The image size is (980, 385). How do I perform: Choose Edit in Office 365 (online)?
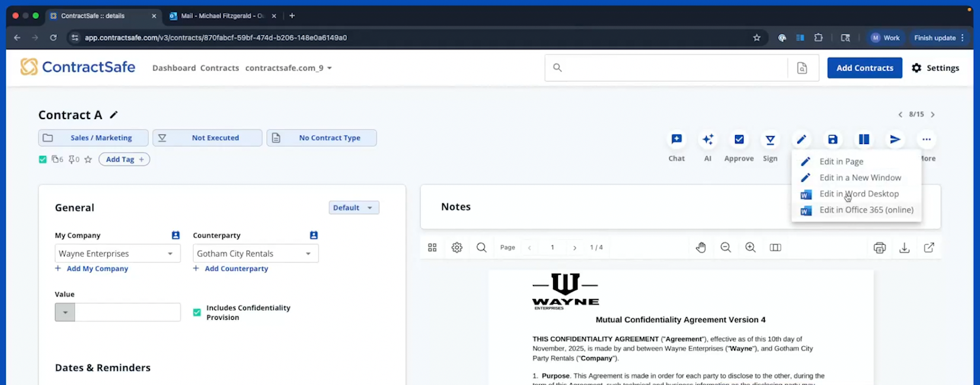[866, 210]
